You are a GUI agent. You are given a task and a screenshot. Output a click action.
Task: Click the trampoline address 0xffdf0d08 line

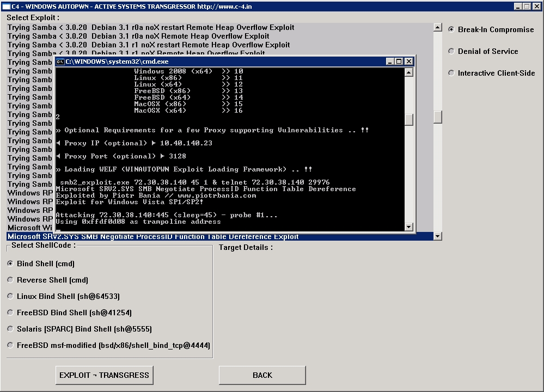tap(138, 222)
